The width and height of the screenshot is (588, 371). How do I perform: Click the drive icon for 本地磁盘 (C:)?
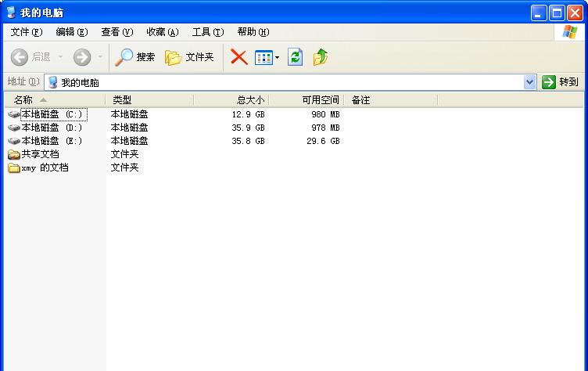(x=14, y=113)
